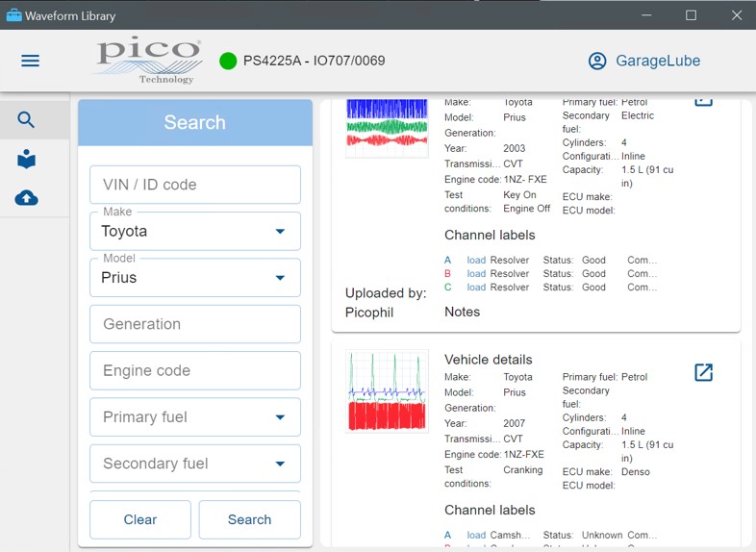Viewport: 756px width, 552px height.
Task: Load channel C Resolver waveform
Action: [x=476, y=288]
